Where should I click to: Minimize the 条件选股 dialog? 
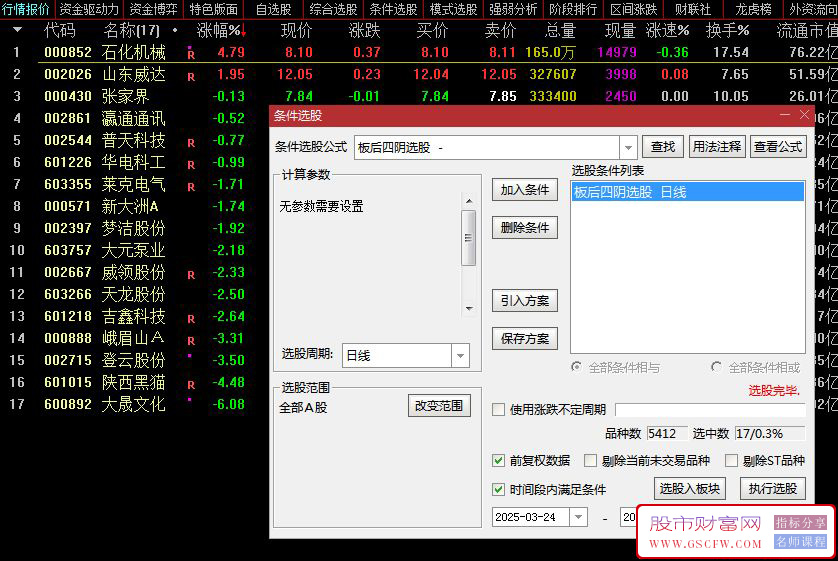[785, 115]
